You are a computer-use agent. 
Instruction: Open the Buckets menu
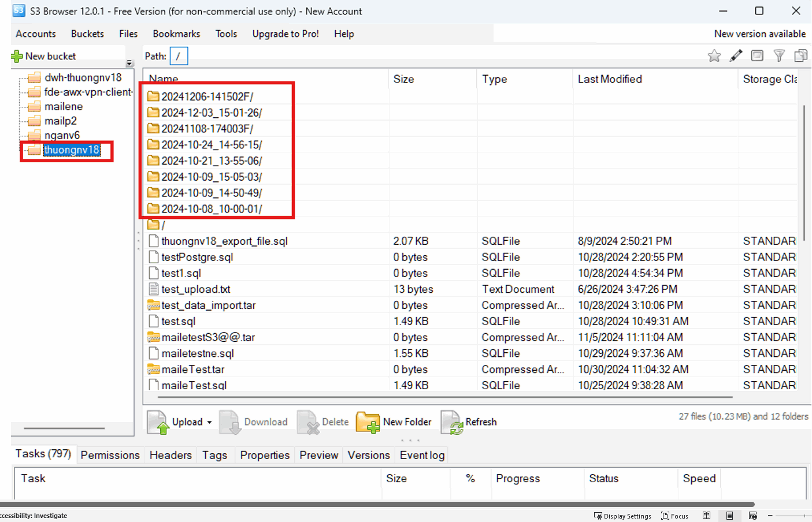coord(87,34)
